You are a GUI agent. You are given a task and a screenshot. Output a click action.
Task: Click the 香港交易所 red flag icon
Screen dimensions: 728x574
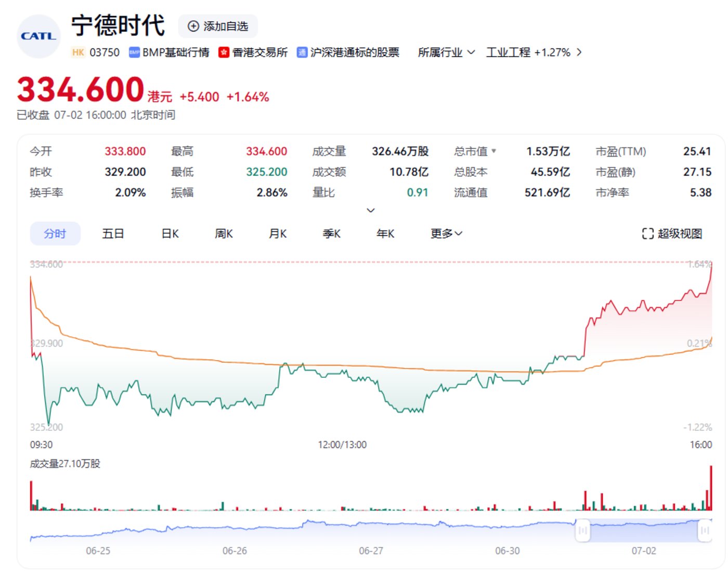(224, 53)
